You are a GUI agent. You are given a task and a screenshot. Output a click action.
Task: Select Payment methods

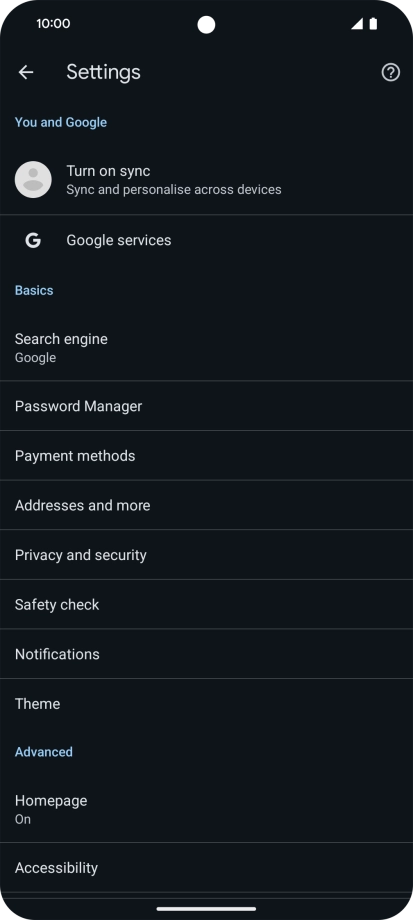(206, 455)
